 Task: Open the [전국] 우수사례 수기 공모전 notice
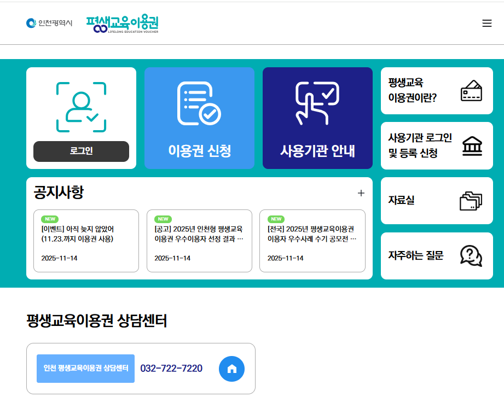point(312,241)
